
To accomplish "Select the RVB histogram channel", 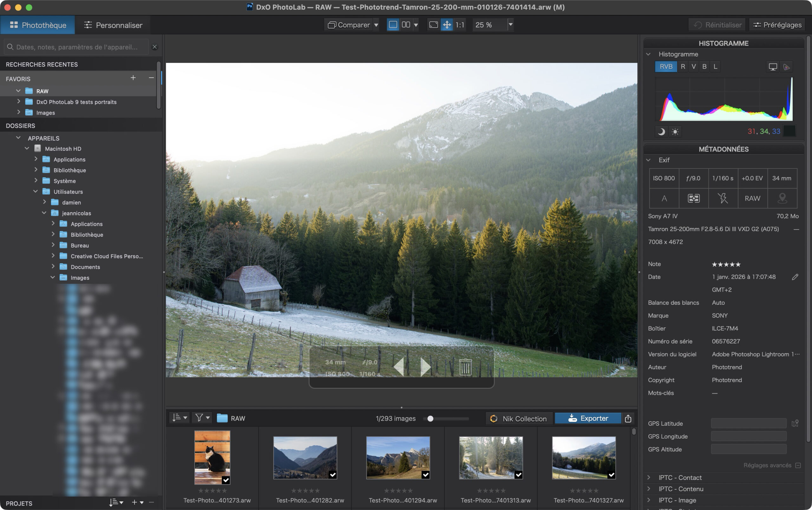I will coord(666,67).
